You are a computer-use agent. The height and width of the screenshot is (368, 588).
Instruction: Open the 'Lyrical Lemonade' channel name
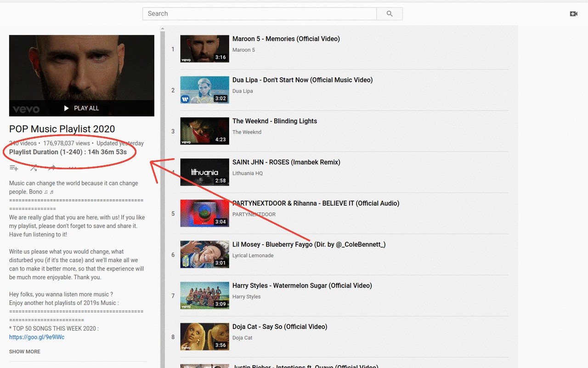tap(253, 256)
